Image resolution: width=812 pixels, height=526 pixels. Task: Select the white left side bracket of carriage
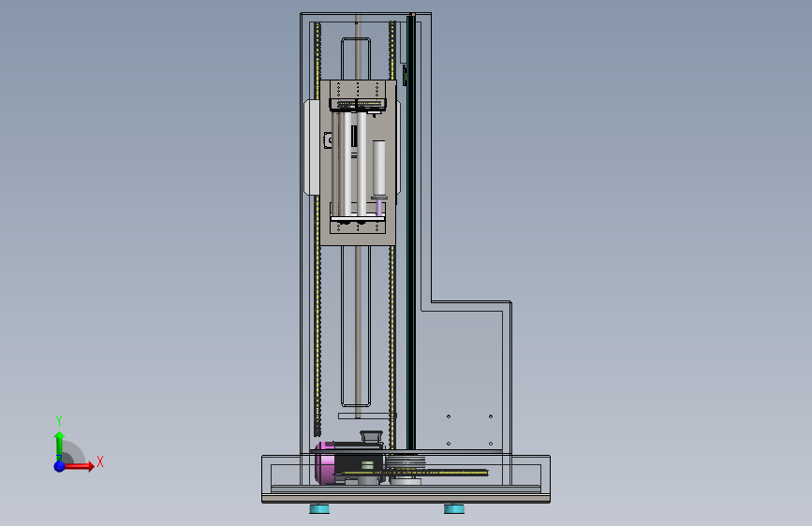pos(311,148)
